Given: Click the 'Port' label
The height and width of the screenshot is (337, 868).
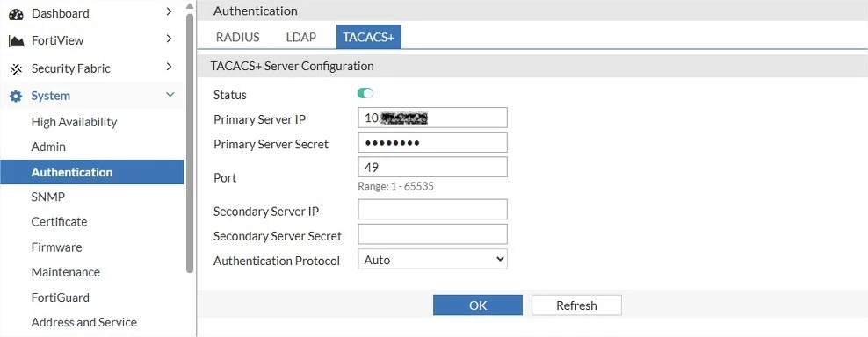Looking at the screenshot, I should 225,177.
